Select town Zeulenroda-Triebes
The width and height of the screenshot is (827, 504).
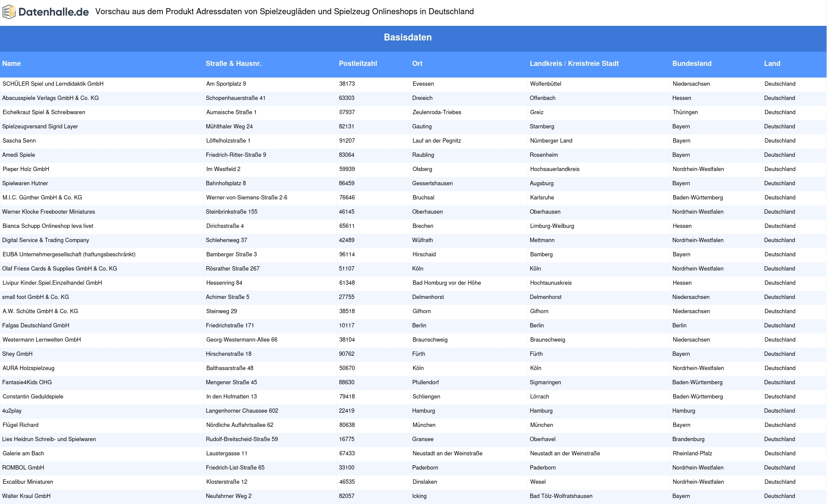tap(437, 112)
